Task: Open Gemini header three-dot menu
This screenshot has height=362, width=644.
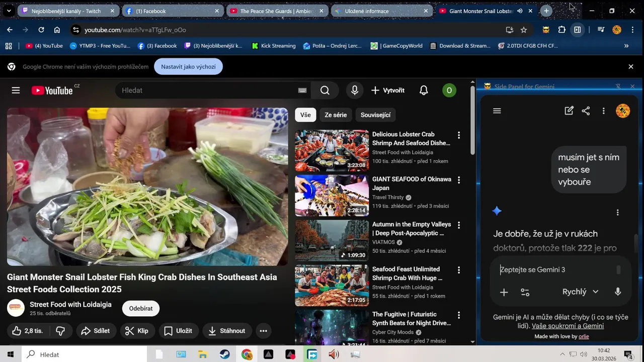Action: (x=603, y=111)
